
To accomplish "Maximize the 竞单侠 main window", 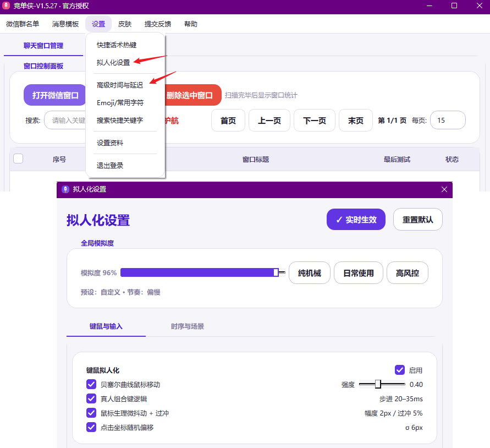I will pos(454,6).
